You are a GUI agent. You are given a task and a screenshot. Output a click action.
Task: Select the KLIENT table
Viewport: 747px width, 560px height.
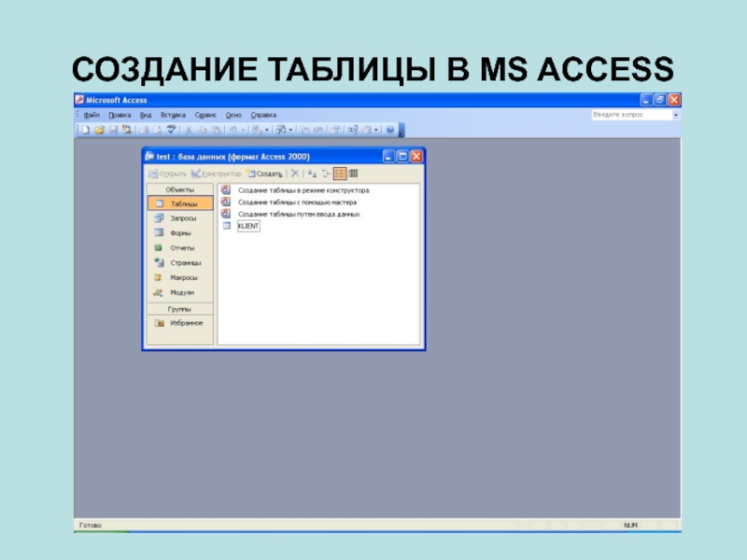click(x=248, y=226)
